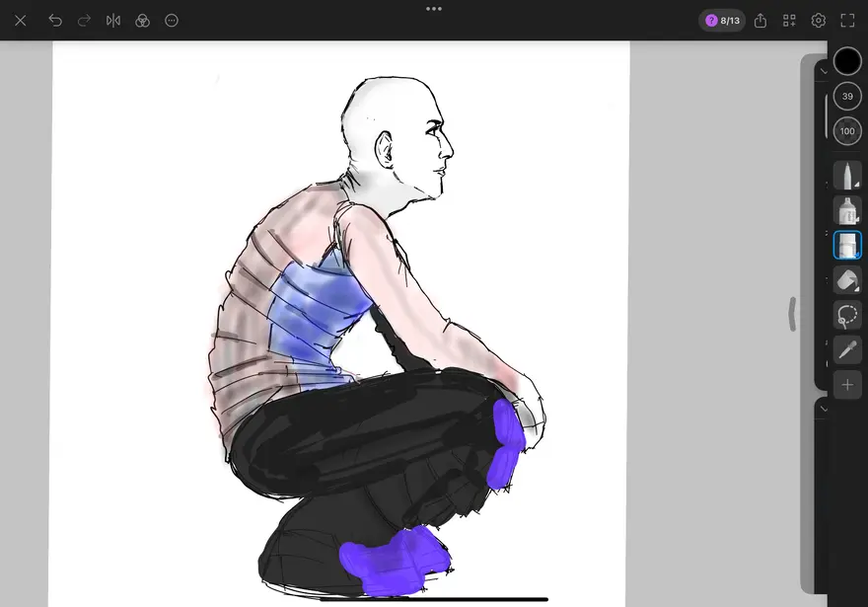Toggle the symmetry mirror tool
The image size is (868, 607).
tap(113, 21)
